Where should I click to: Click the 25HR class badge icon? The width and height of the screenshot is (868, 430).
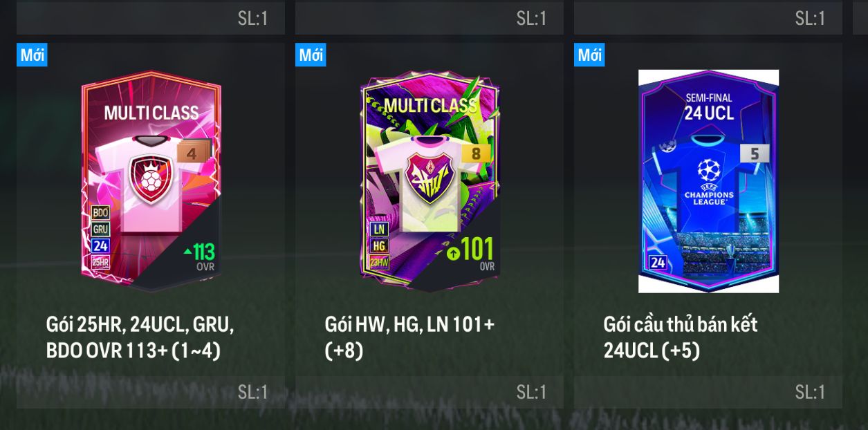(100, 262)
